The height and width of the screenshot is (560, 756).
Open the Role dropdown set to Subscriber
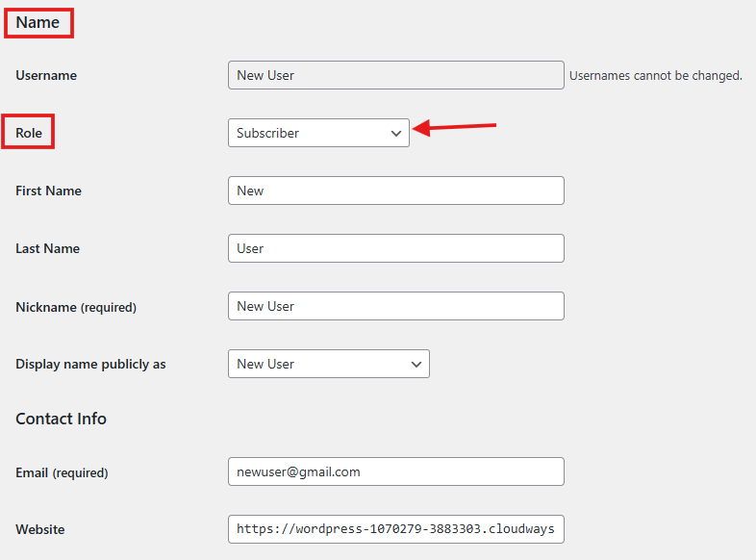pos(308,133)
